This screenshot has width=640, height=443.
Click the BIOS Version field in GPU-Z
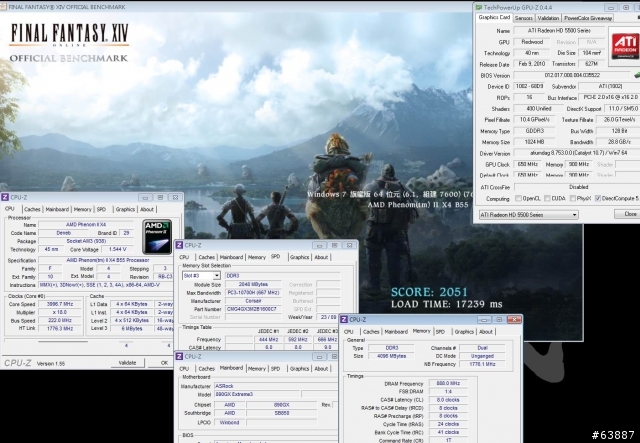pos(572,75)
